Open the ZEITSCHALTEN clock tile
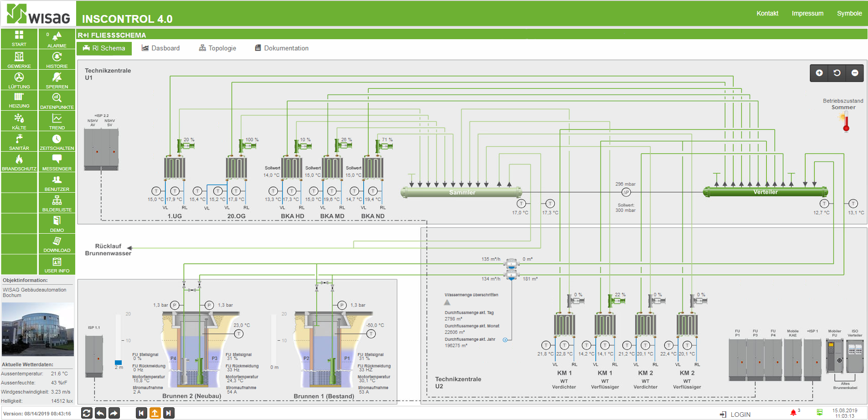 tap(57, 141)
